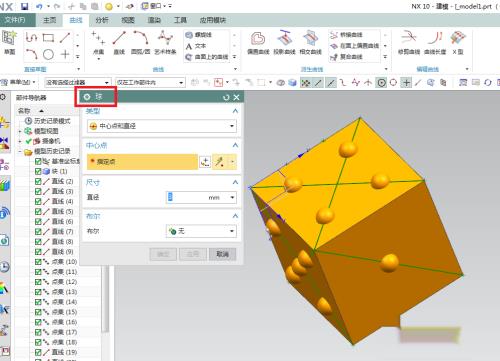Sort by the 名称 column header
500x361 pixels.
24,110
